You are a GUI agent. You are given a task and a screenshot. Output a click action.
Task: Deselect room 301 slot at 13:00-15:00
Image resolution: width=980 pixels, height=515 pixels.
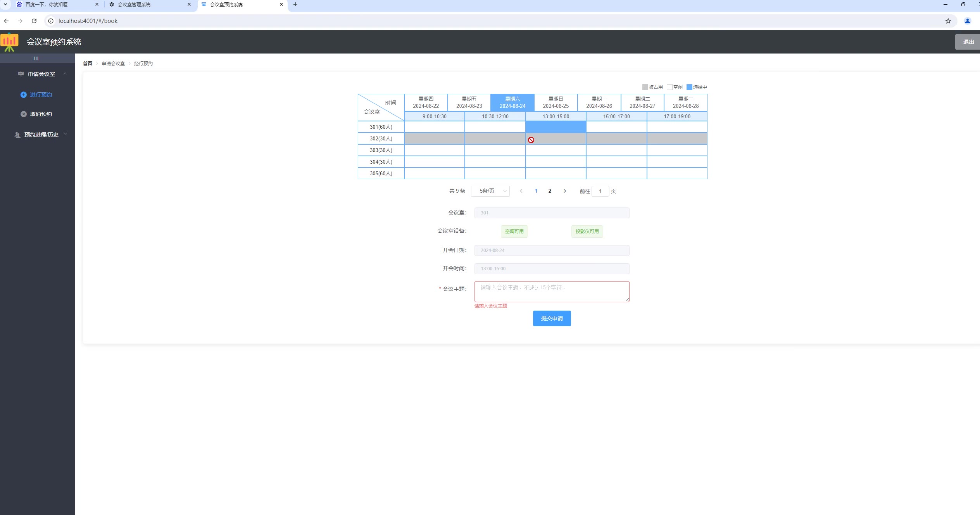click(556, 127)
